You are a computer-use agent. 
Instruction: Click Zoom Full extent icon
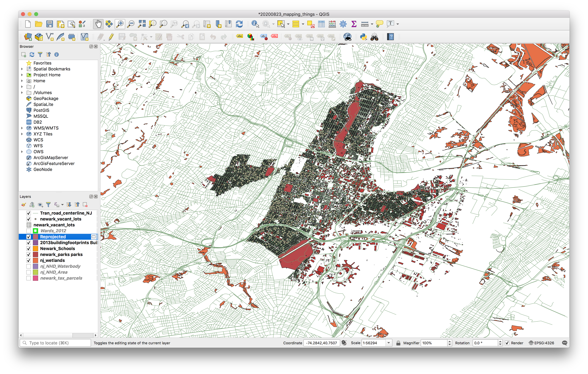[142, 24]
